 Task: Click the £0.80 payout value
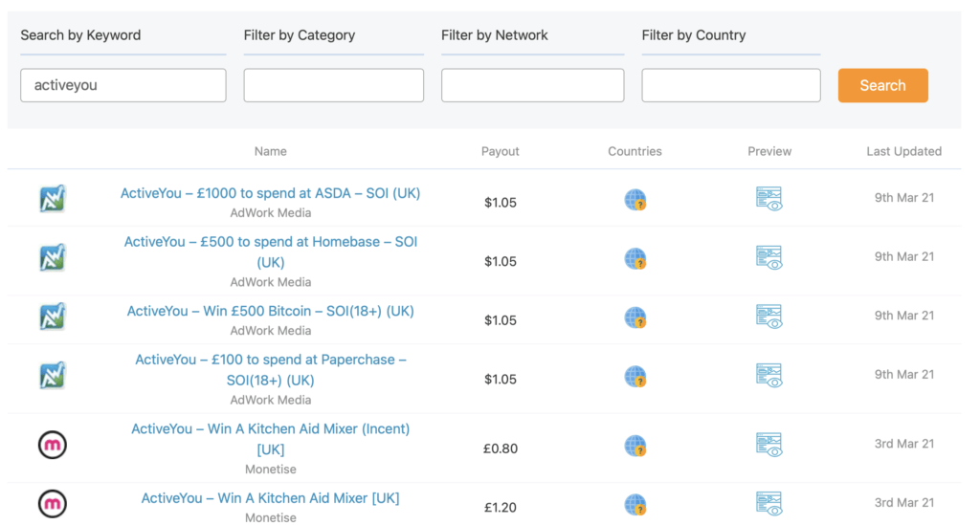(x=500, y=448)
